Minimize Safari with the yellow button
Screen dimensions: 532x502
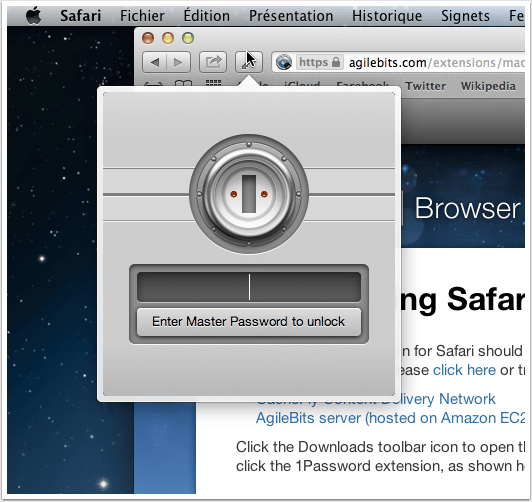click(168, 38)
